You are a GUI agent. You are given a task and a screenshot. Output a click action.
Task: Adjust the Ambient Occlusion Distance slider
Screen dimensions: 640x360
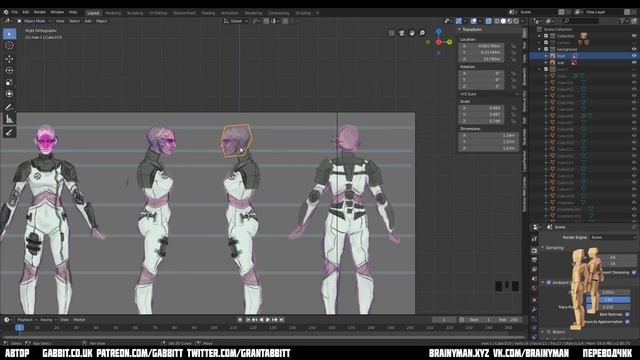tap(608, 292)
